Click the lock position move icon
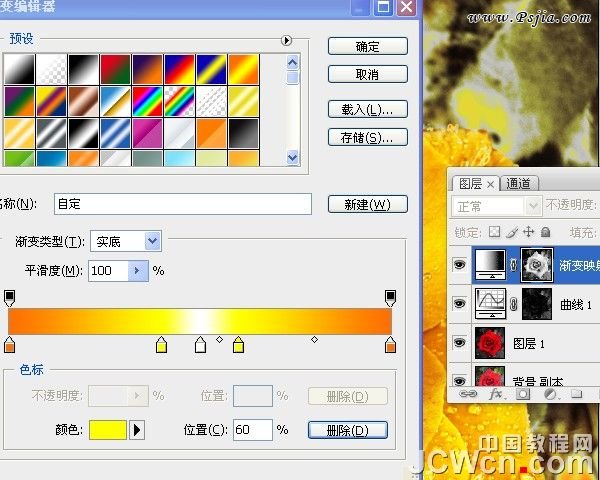The image size is (600, 480). (x=528, y=232)
